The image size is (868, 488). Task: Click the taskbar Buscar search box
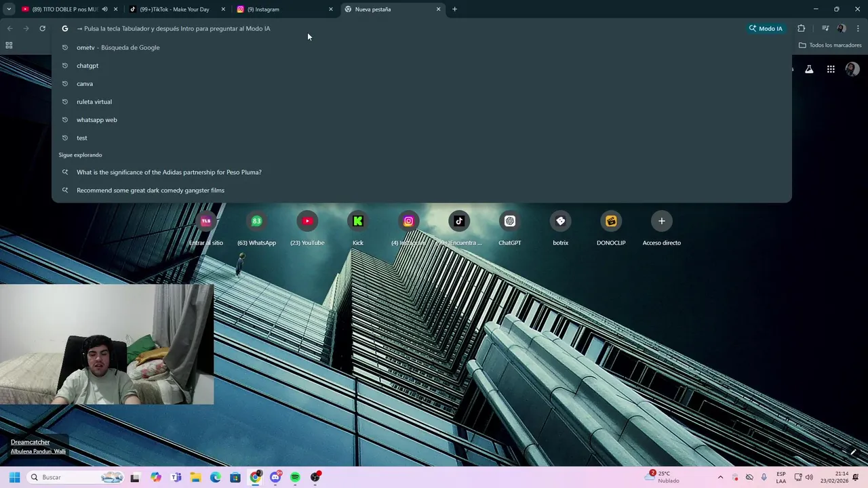(x=76, y=477)
